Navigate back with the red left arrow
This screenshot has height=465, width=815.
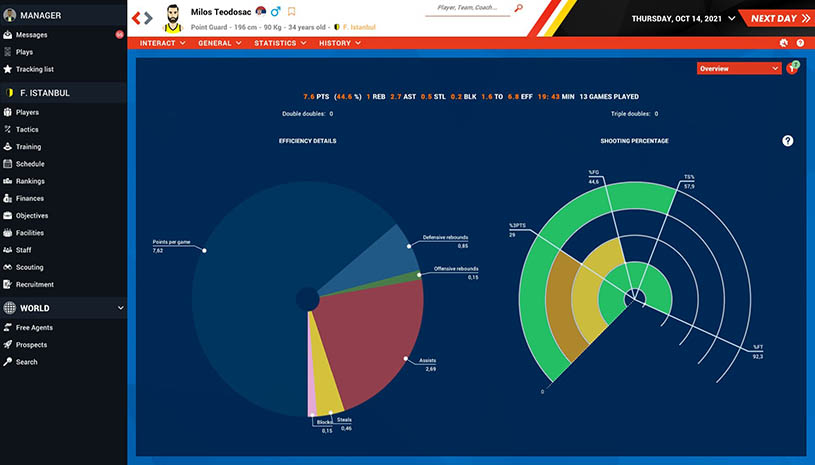[x=137, y=17]
